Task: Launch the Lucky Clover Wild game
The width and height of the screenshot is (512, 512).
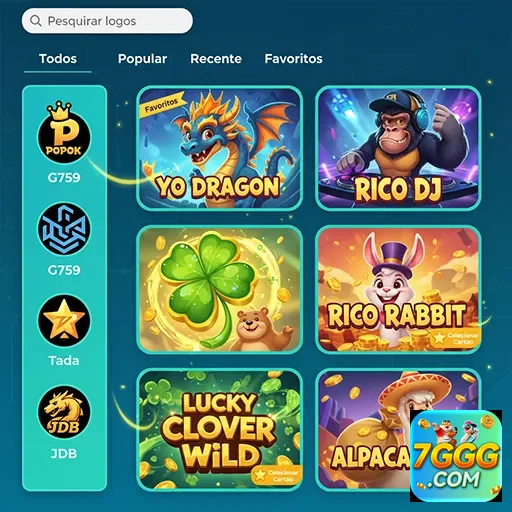Action: [x=220, y=430]
